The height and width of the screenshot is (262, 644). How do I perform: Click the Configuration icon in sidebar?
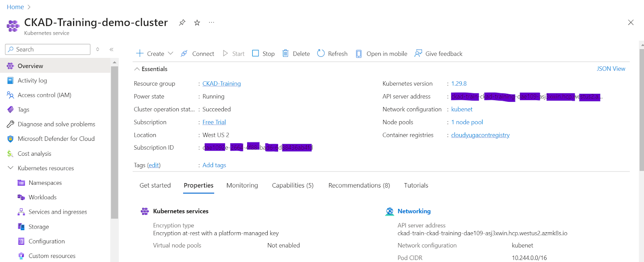21,241
